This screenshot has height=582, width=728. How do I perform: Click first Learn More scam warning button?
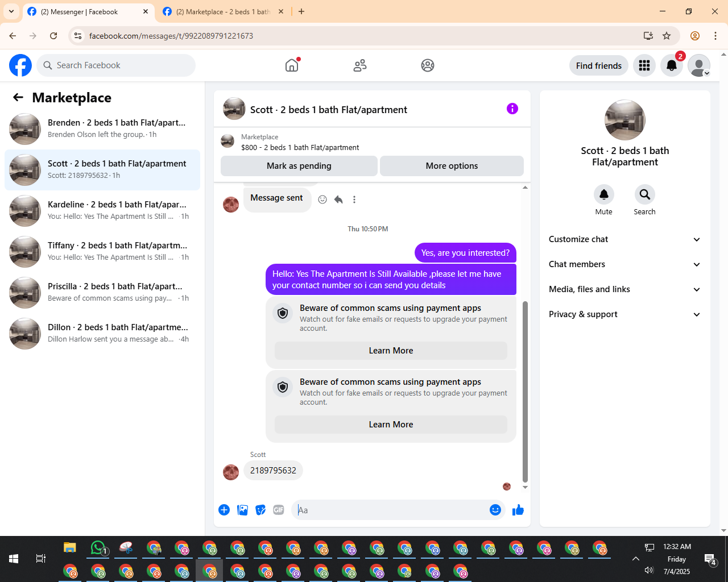(391, 351)
